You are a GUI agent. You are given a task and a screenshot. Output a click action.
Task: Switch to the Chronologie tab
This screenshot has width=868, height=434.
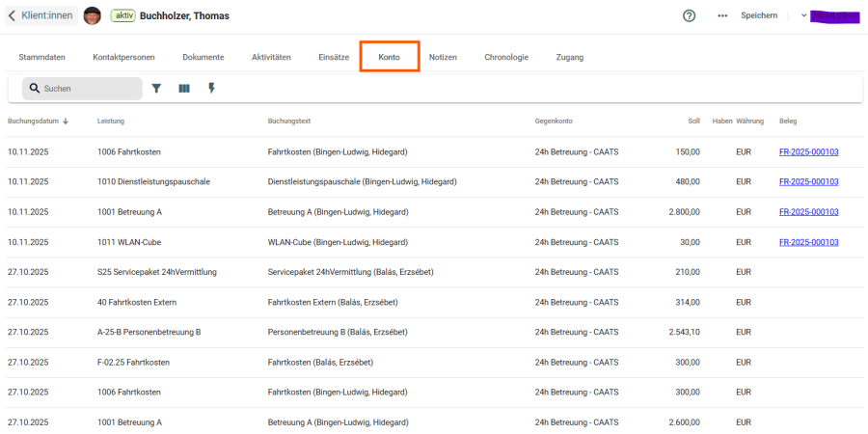tap(506, 57)
